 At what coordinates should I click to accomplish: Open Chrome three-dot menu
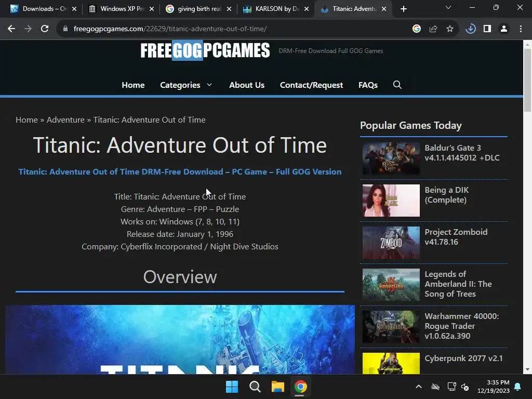point(521,29)
